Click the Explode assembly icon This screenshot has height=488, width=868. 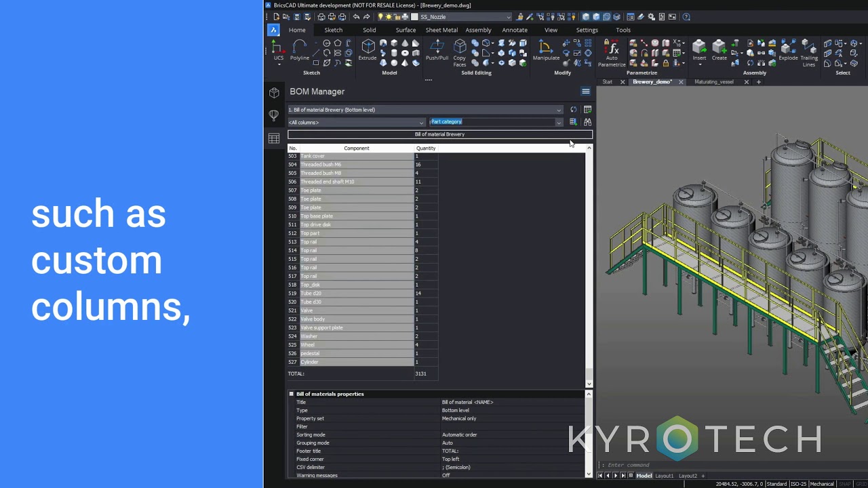tap(788, 49)
